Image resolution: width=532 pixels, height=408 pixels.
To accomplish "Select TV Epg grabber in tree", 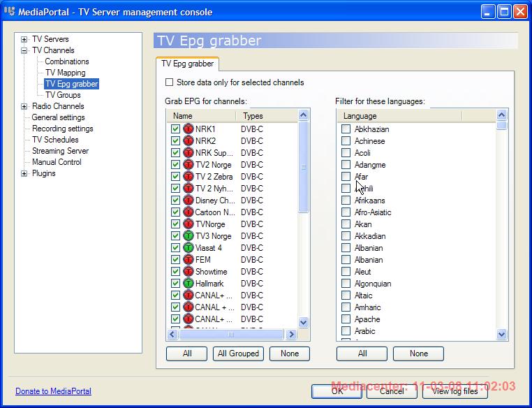I will tap(72, 84).
